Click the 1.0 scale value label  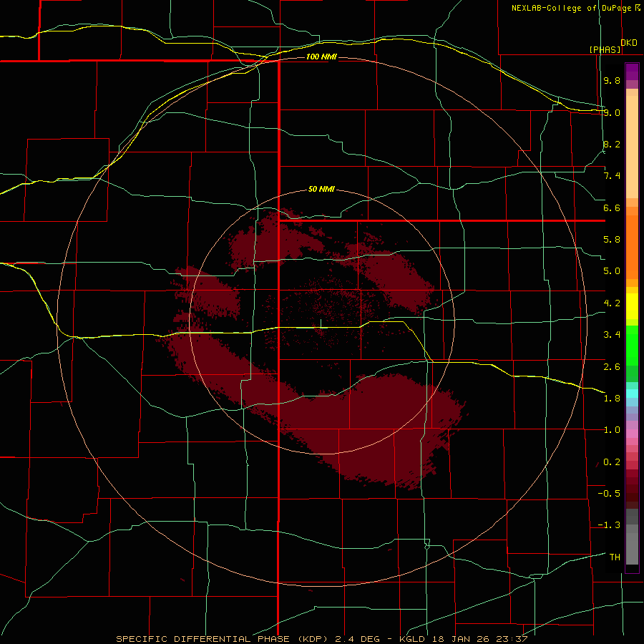coord(612,430)
